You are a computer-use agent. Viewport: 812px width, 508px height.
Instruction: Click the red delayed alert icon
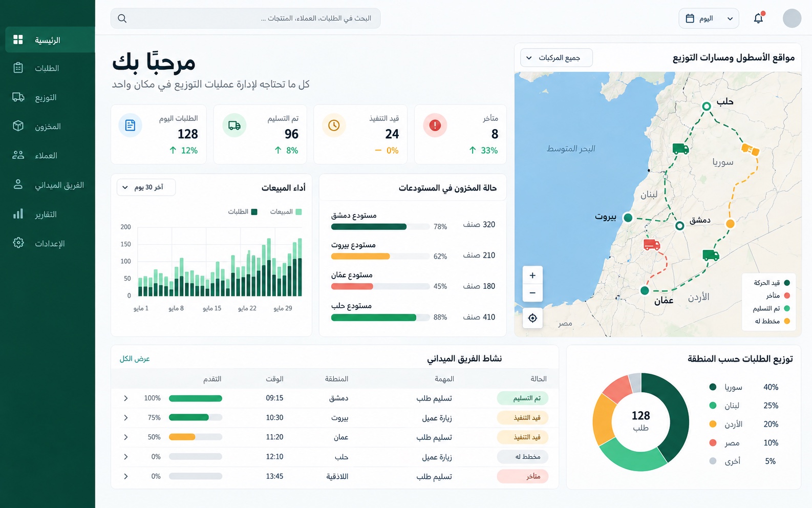tap(435, 125)
